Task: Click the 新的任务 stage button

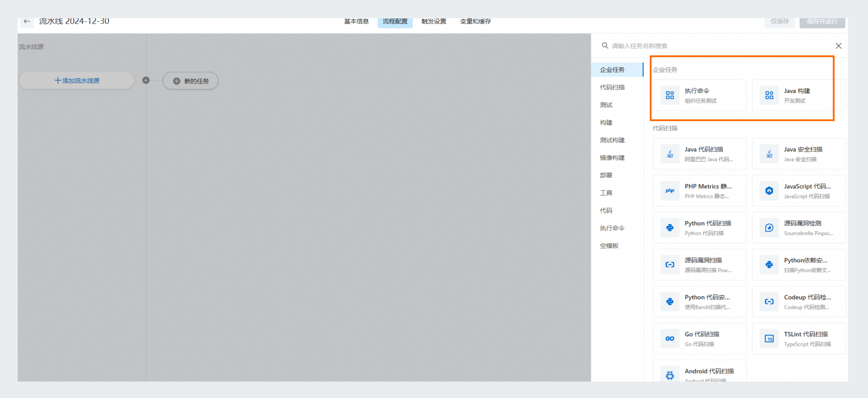Action: (191, 81)
